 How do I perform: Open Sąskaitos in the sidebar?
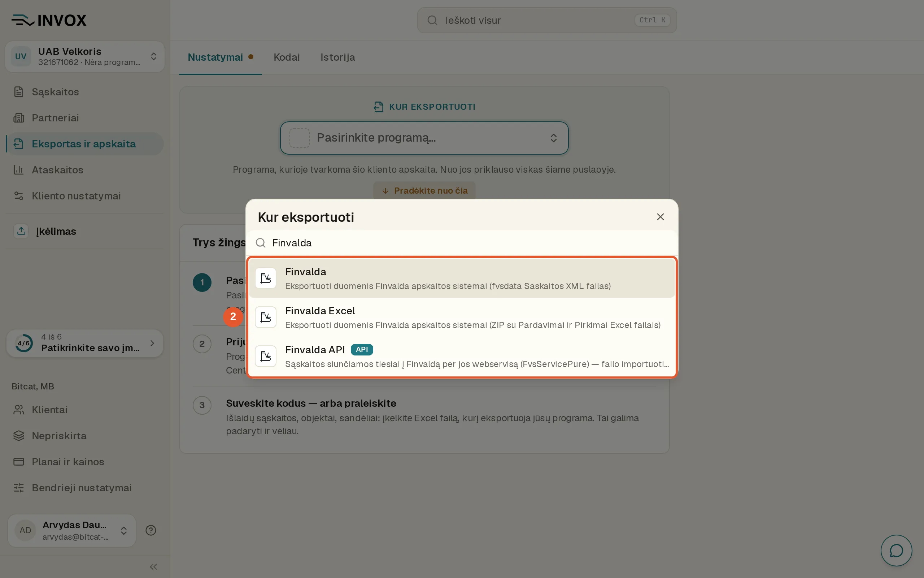tap(85, 92)
